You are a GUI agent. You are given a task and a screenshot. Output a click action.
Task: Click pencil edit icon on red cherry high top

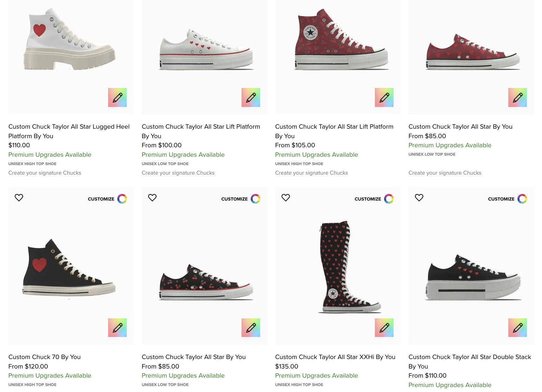point(384,97)
